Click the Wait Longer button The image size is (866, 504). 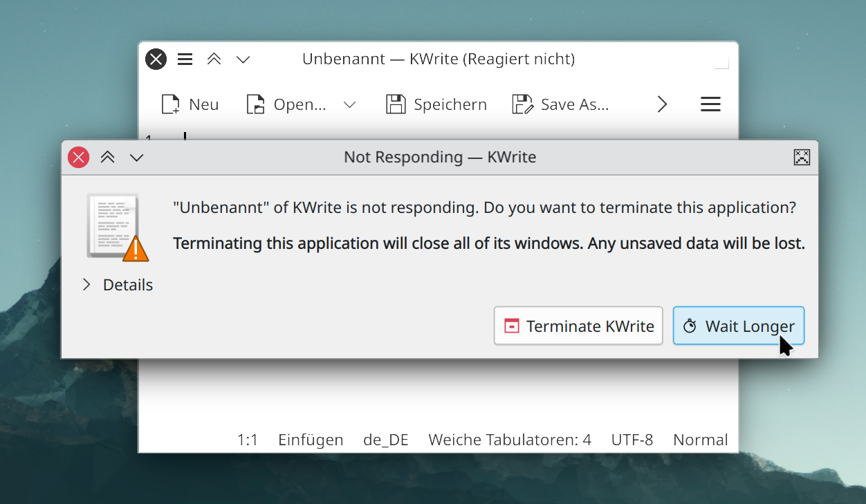(738, 326)
